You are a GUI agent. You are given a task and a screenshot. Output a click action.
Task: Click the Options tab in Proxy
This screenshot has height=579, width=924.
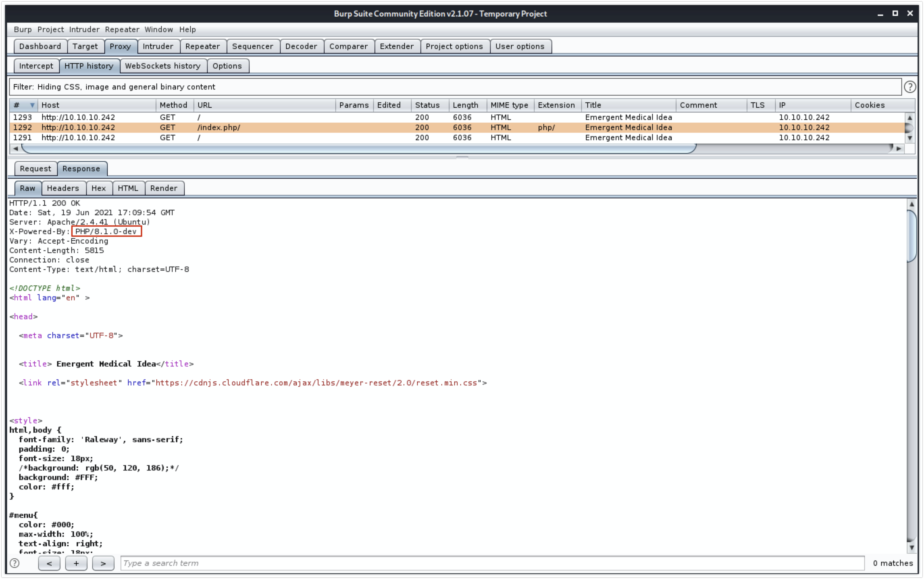pos(227,65)
